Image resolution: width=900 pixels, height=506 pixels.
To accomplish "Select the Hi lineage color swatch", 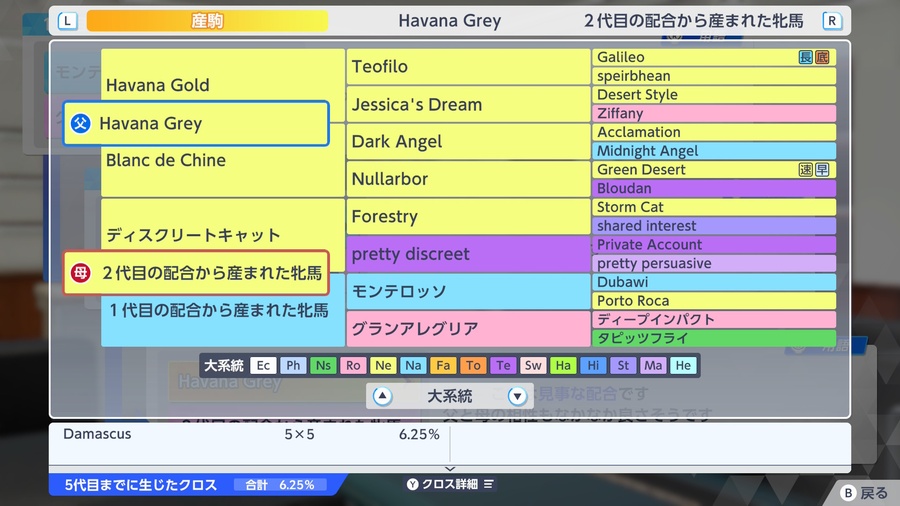I will pos(593,365).
